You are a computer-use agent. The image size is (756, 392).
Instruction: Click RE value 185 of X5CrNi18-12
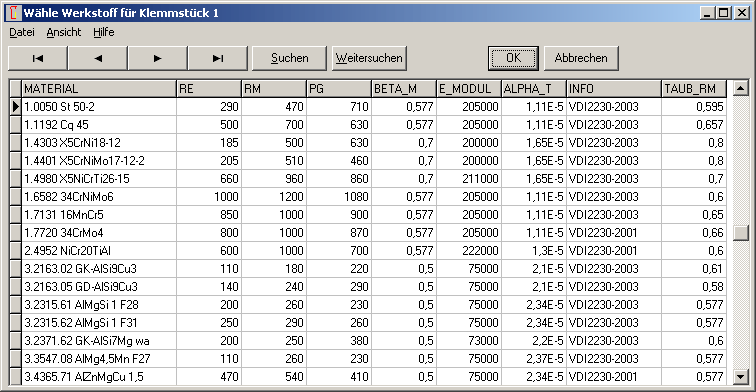pos(209,143)
